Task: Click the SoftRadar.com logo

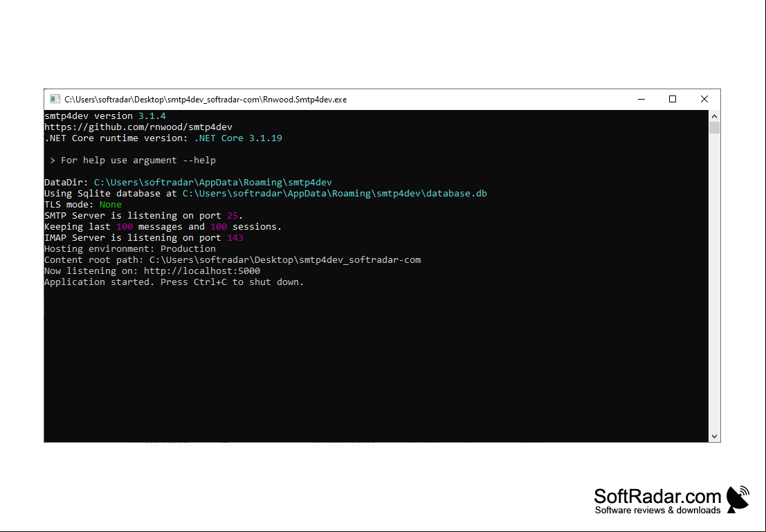Action: click(x=672, y=499)
